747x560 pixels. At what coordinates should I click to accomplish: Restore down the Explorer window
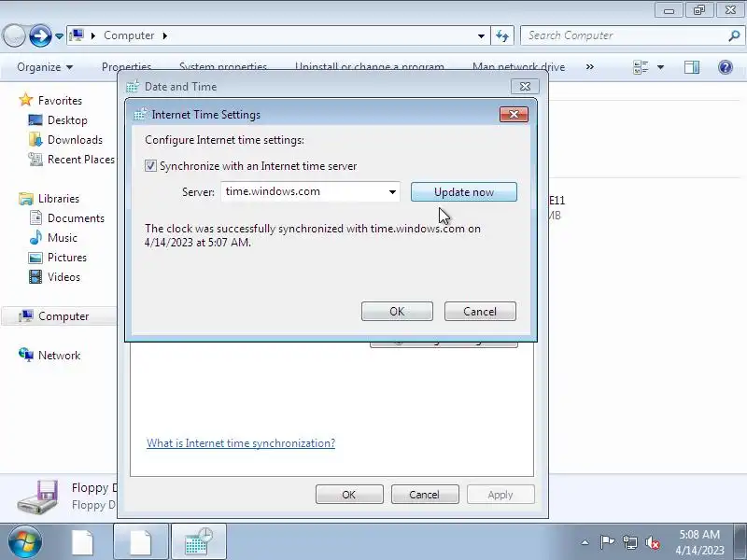pos(698,10)
